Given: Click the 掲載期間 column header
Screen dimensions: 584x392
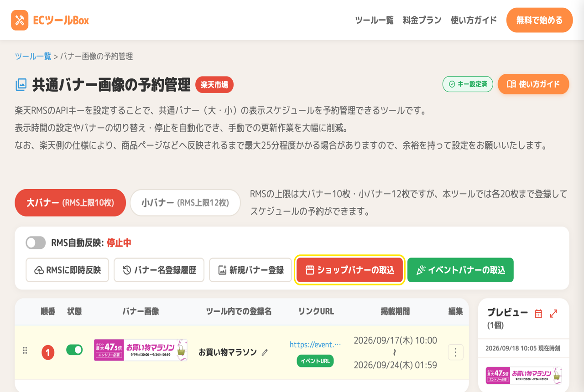Looking at the screenshot, I should click(x=395, y=312).
